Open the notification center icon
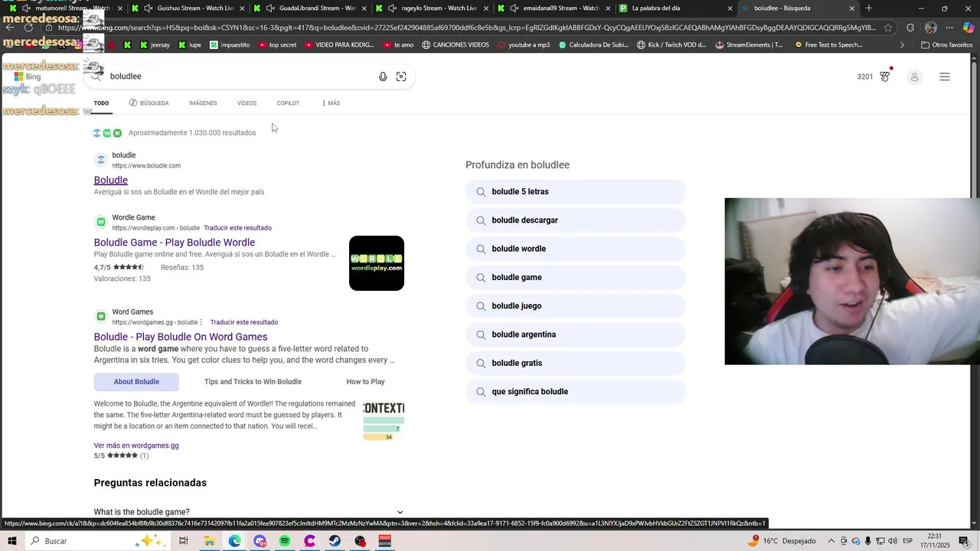 pos(965,541)
